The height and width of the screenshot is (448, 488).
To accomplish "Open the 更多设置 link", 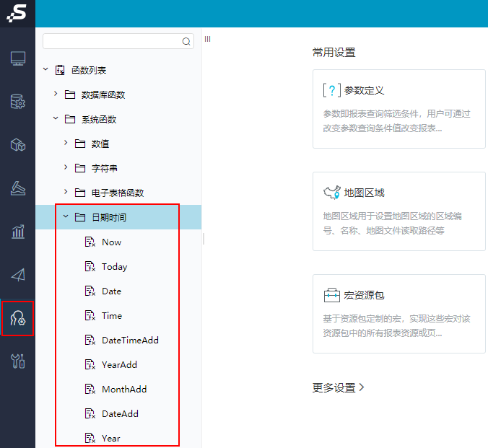I will (x=339, y=387).
